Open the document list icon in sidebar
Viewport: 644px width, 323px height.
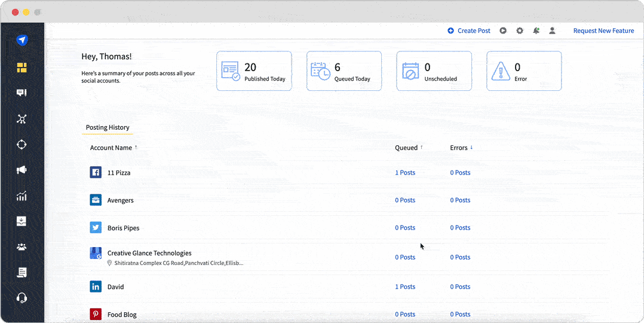coord(22,272)
